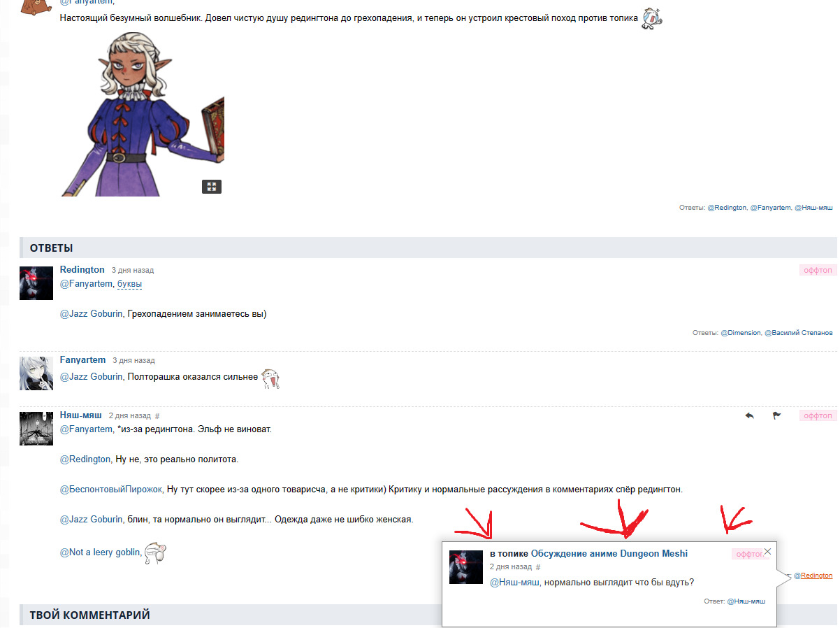The image size is (840, 628).
Task: Close the Redington reply preview popup
Action: [767, 551]
